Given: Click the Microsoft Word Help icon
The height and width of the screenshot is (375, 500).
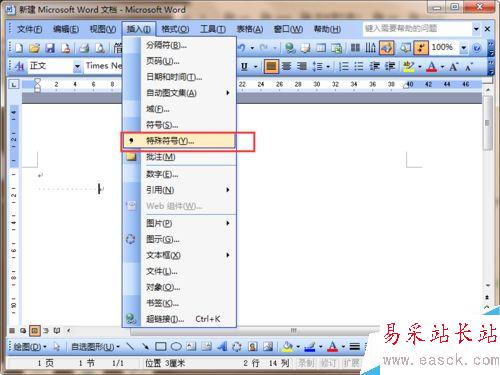Looking at the screenshot, I should 477,48.
